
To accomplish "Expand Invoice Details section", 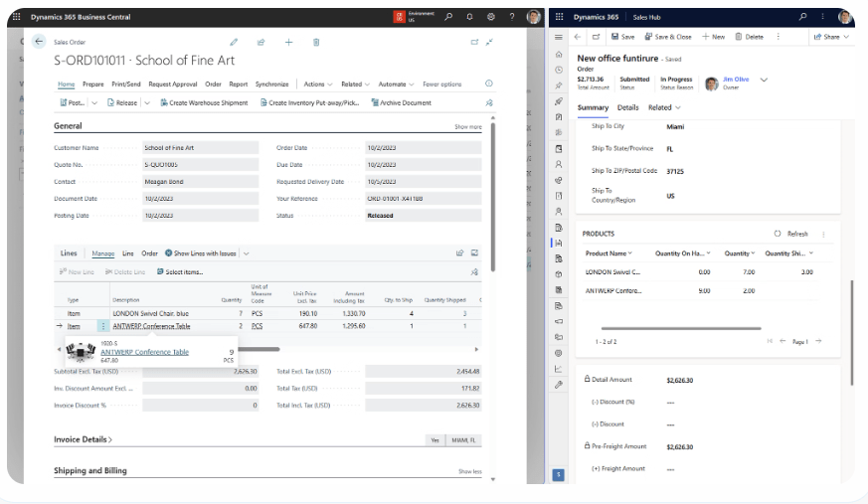I will point(84,439).
